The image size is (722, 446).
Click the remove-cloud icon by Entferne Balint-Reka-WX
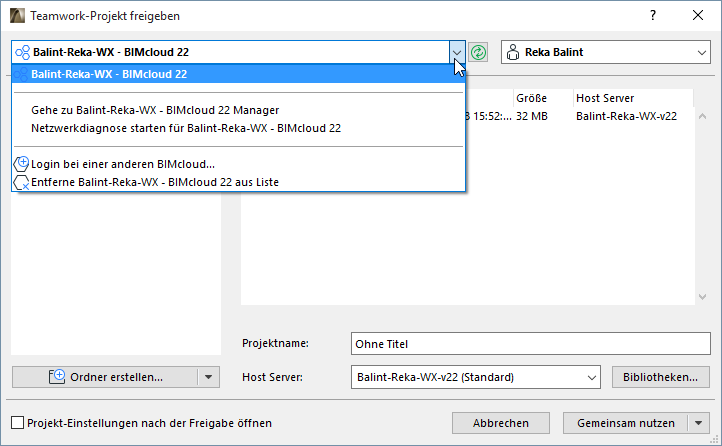(x=21, y=182)
